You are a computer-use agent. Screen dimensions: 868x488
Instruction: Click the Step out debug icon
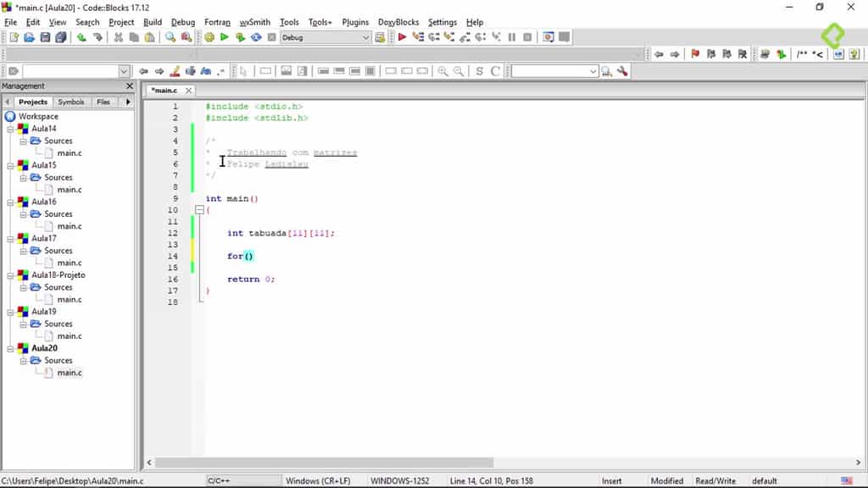coord(465,37)
